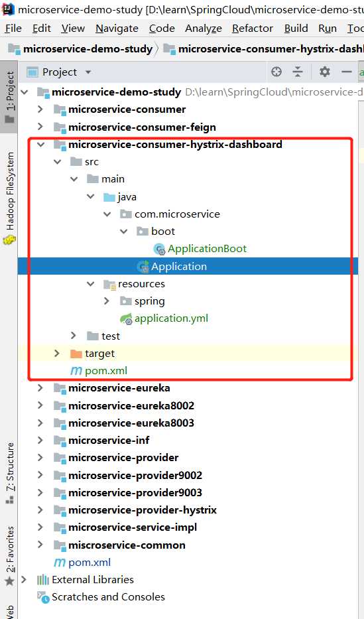The image size is (364, 619).
Task: Select ApplicationBoot class in tree
Action: 207,249
